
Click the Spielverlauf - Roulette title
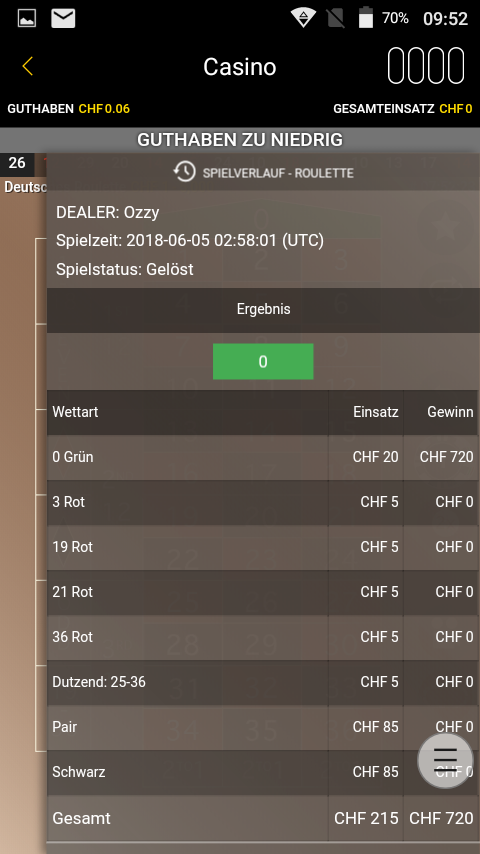coord(278,173)
